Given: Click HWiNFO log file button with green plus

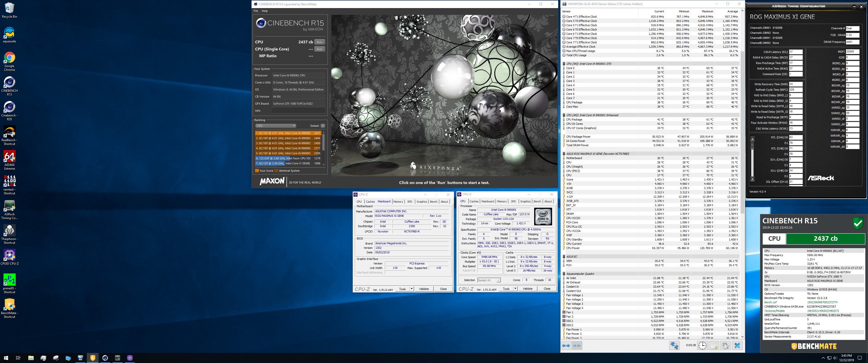Looking at the screenshot, I should [x=714, y=346].
